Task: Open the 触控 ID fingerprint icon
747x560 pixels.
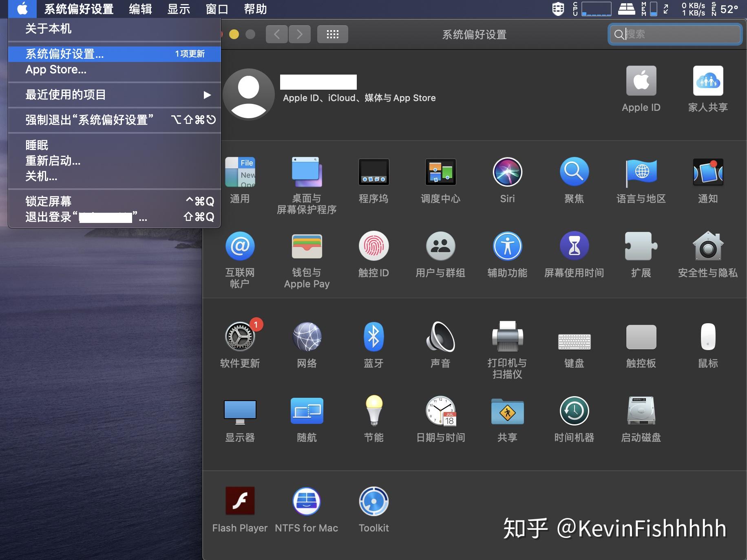Action: [373, 247]
